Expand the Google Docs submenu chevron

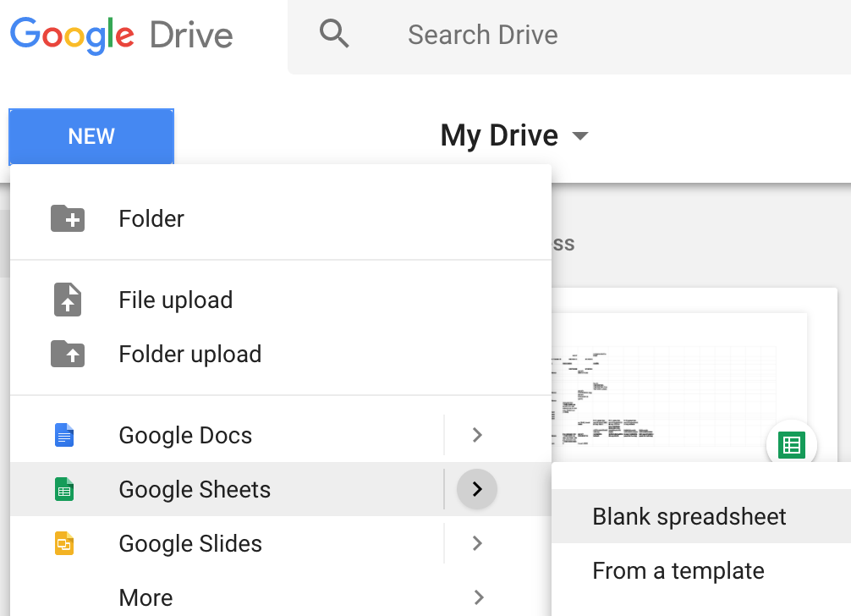click(x=477, y=435)
